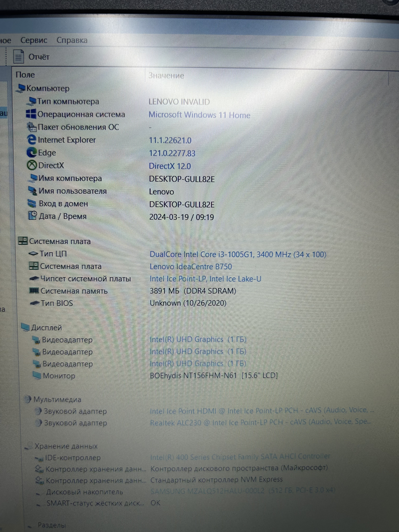This screenshot has height=532, width=399.
Task: Click the Internet Explorer icon
Action: [32, 140]
